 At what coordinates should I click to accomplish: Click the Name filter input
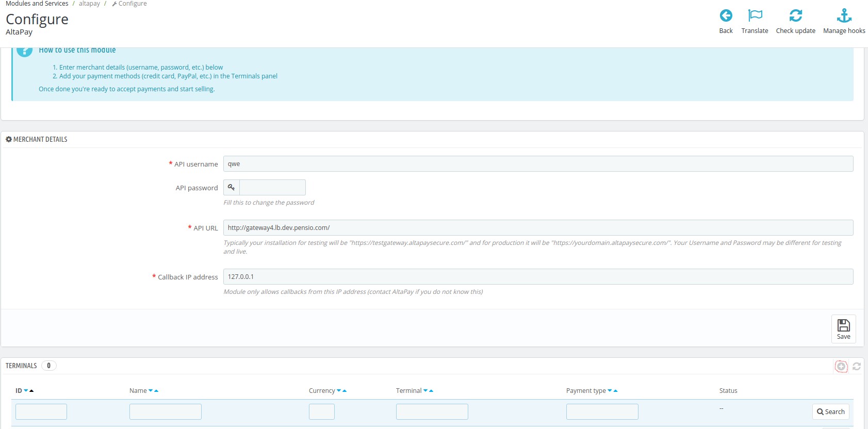pos(166,411)
